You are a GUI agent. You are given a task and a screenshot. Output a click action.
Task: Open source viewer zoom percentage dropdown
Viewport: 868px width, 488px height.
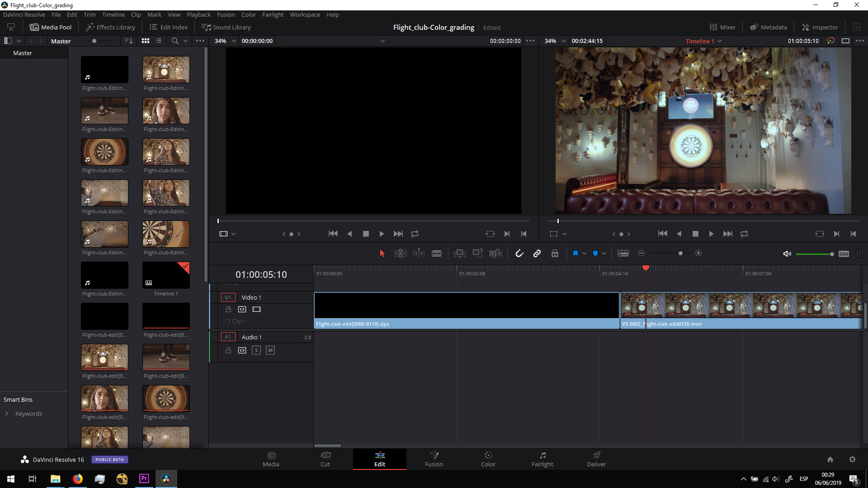tap(234, 41)
